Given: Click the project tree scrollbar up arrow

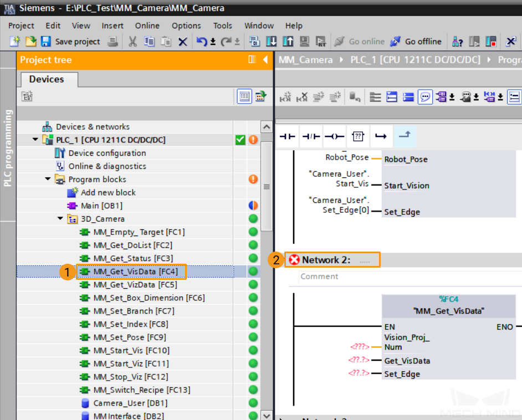Looking at the screenshot, I should (x=267, y=127).
